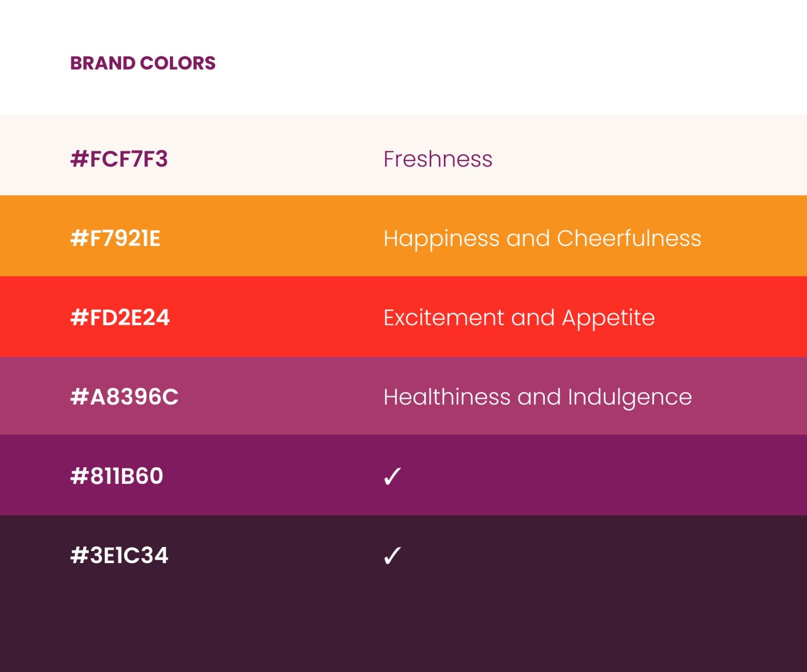Select the BRAND COLORS heading

pos(143,63)
